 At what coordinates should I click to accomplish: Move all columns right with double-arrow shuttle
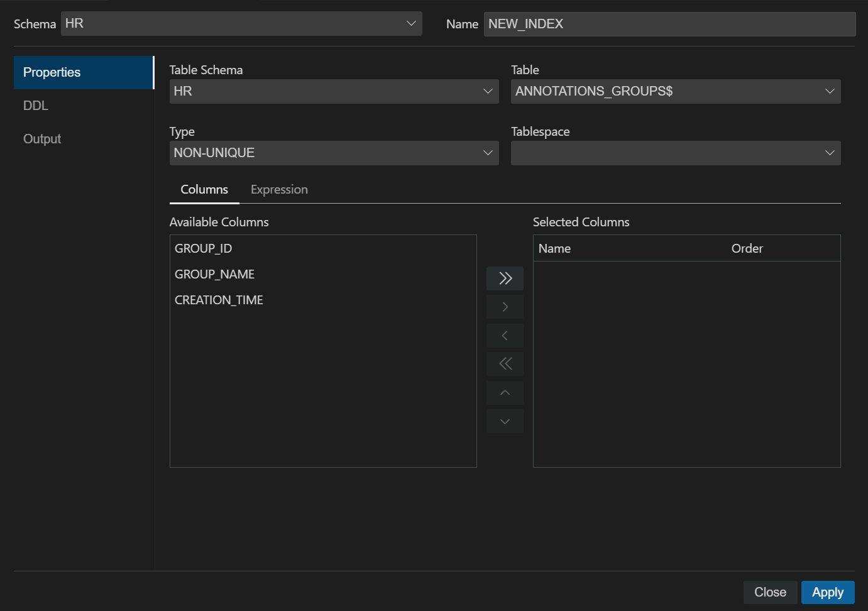point(505,278)
